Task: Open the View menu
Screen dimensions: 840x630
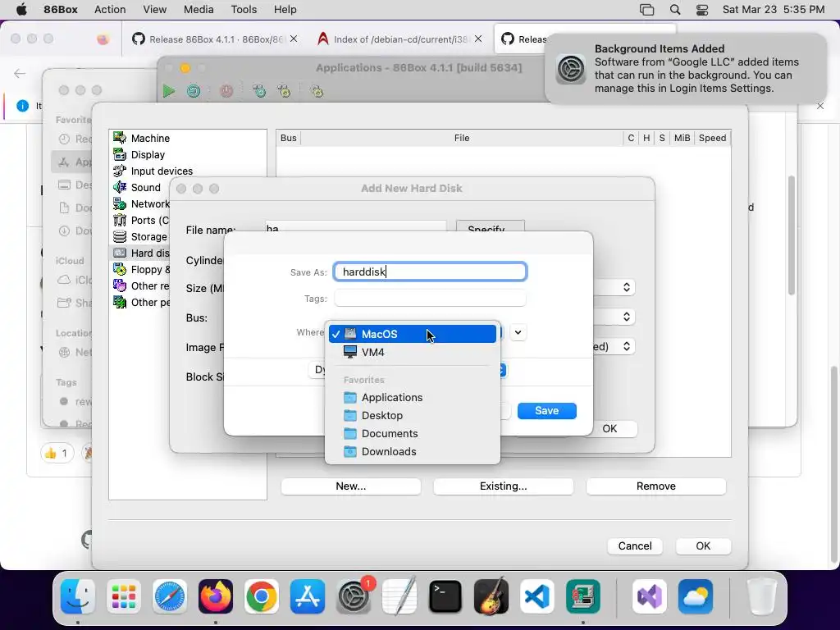Action: (155, 10)
